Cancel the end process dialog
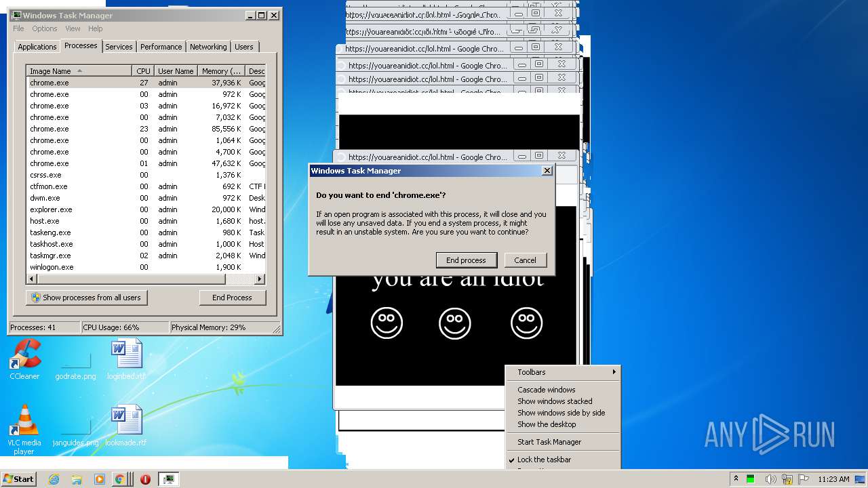 pos(525,260)
